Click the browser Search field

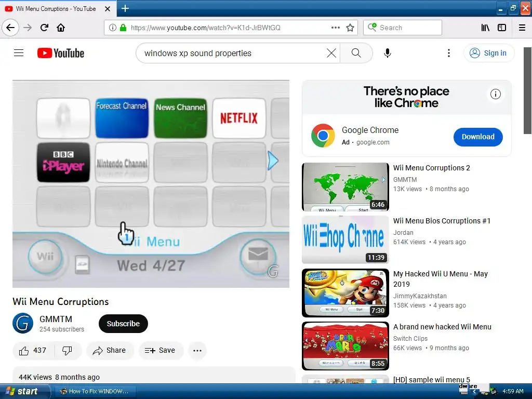403,28
